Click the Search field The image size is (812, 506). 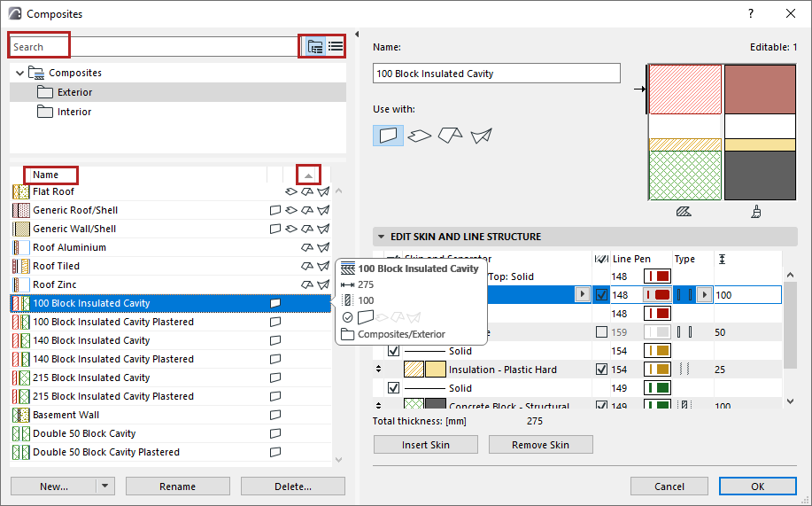(x=154, y=47)
